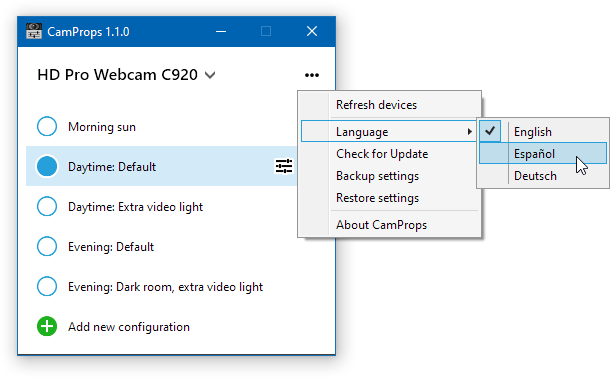Select Evening: Dark room radio button
Screen dimensions: 610x378
47,287
